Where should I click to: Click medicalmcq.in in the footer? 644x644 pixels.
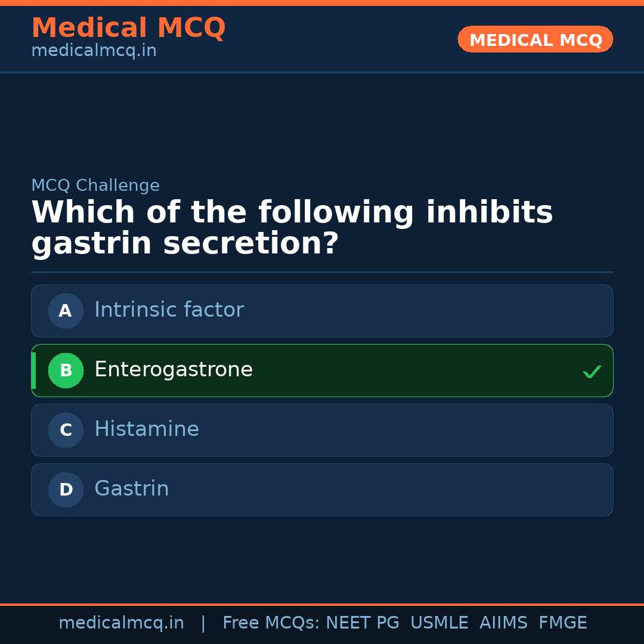122,623
